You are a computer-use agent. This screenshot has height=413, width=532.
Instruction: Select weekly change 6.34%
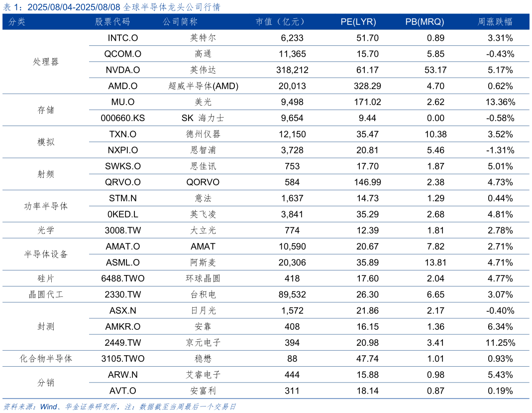point(501,326)
